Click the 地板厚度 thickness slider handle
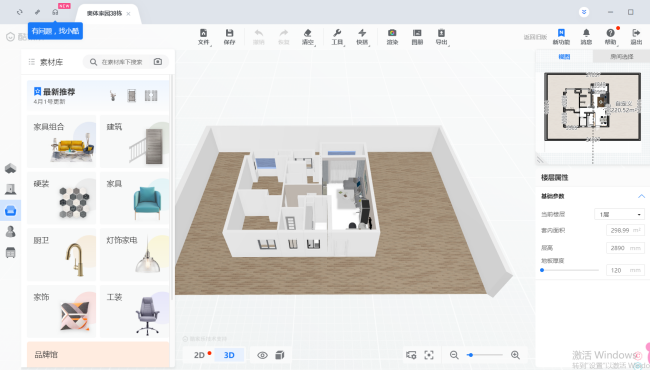The width and height of the screenshot is (650, 370). [542, 270]
